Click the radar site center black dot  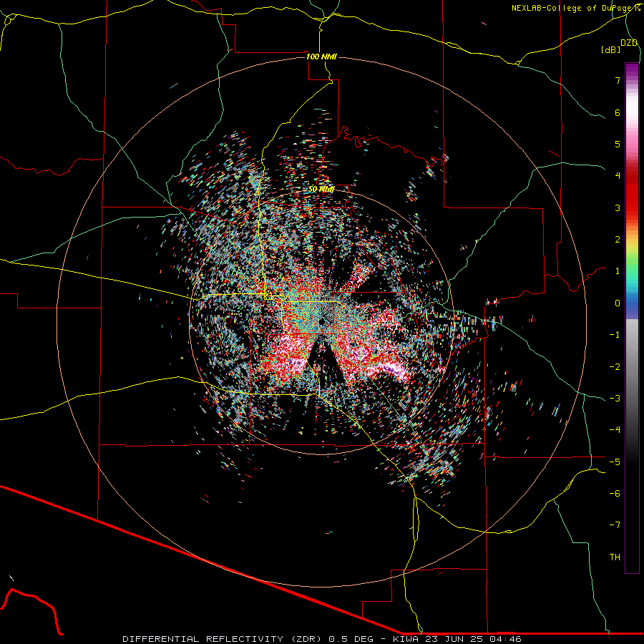point(321,321)
